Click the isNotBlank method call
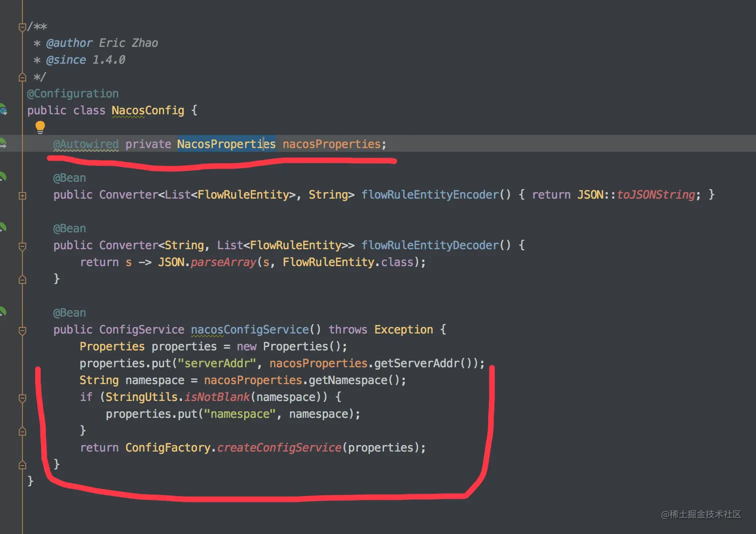Viewport: 756px width, 534px height. tap(217, 397)
